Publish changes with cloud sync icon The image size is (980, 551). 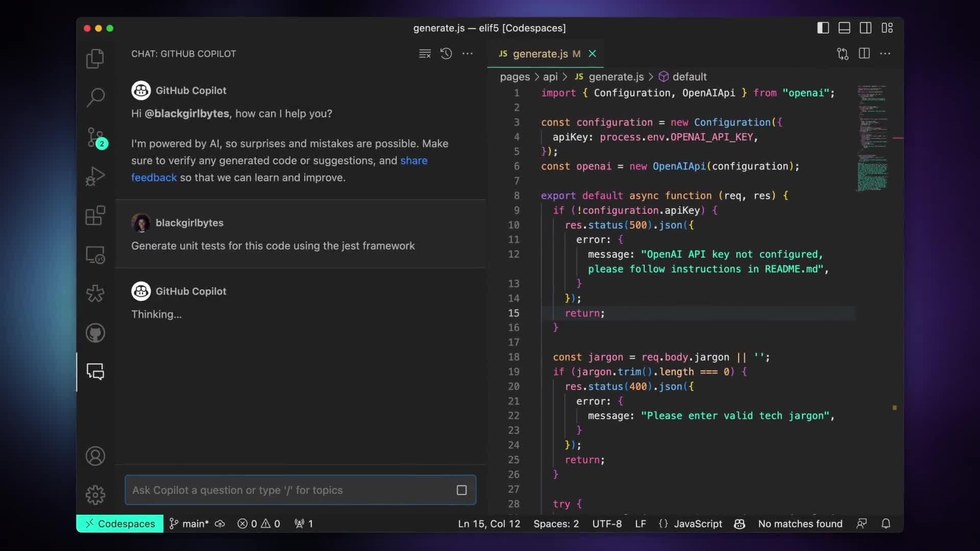pyautogui.click(x=220, y=524)
